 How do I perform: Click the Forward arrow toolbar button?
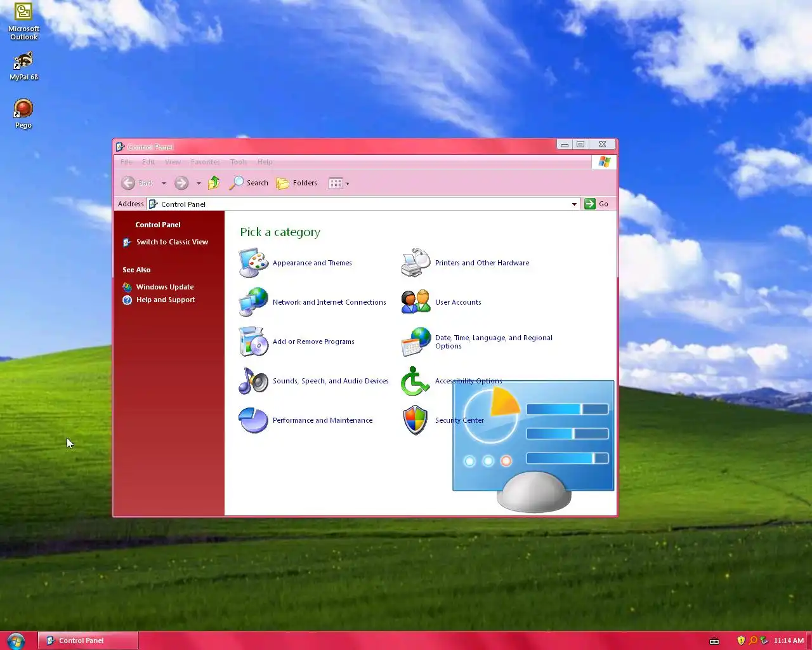point(181,183)
